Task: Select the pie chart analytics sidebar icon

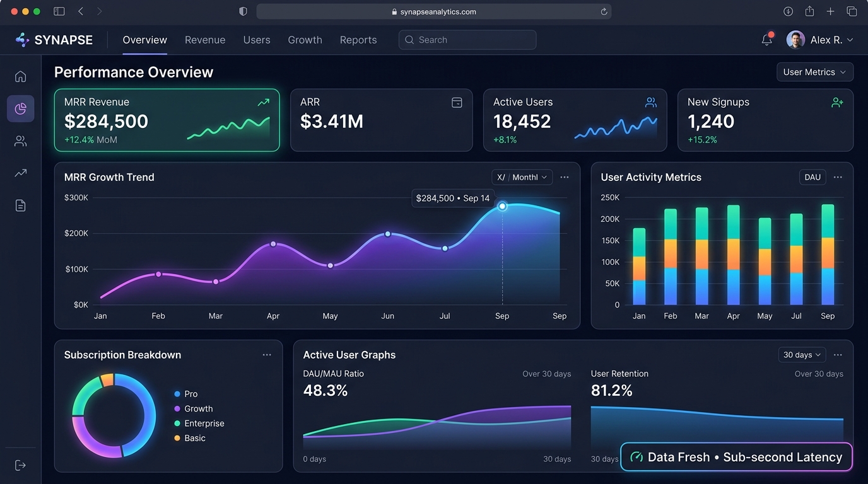Action: (21, 109)
